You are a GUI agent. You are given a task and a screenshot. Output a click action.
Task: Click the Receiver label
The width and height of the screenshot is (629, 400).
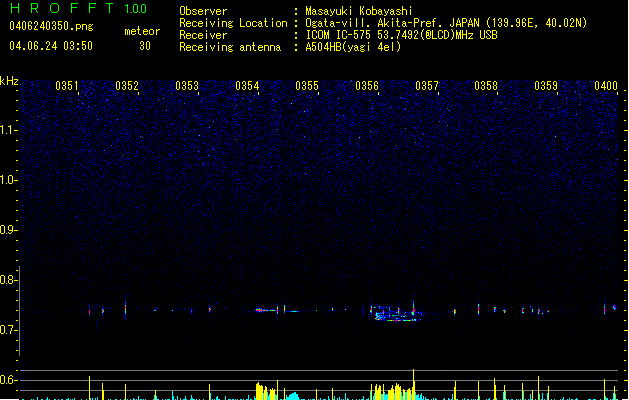pos(203,35)
